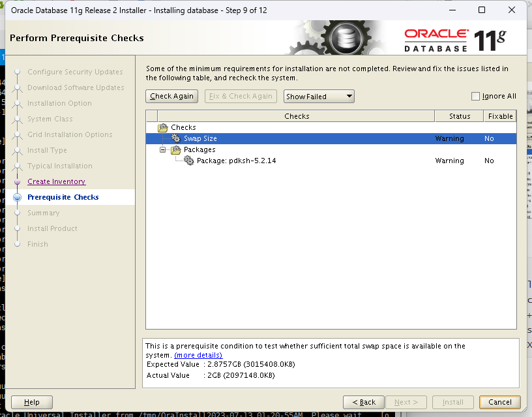Click the Warning status of Swap Size
Screen dimensions: 532x417
(x=449, y=138)
